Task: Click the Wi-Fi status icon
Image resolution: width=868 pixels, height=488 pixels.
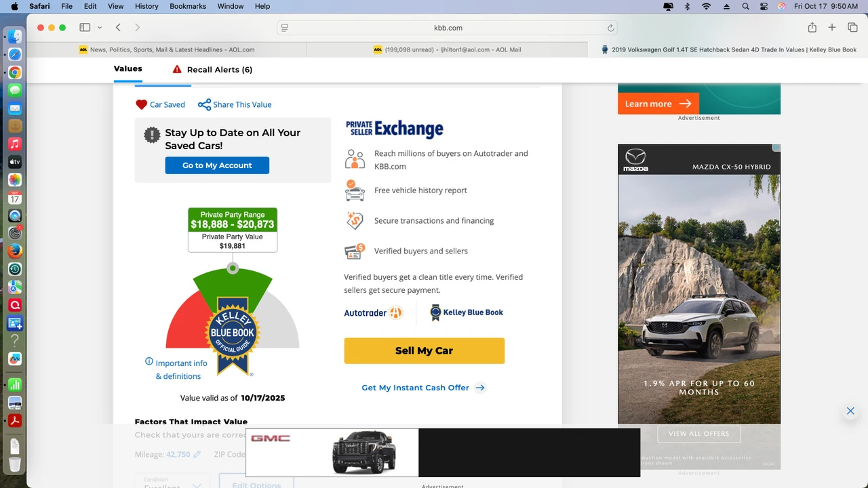Action: coord(706,6)
